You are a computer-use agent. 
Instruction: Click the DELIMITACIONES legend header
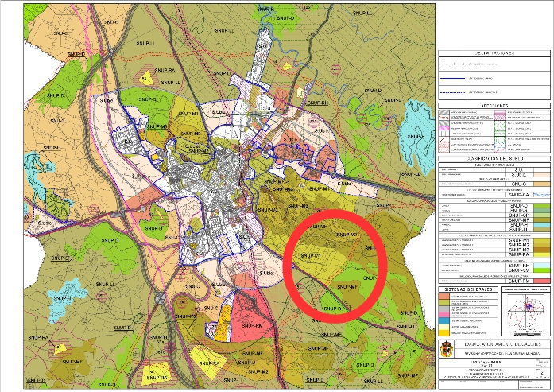pyautogui.click(x=494, y=53)
